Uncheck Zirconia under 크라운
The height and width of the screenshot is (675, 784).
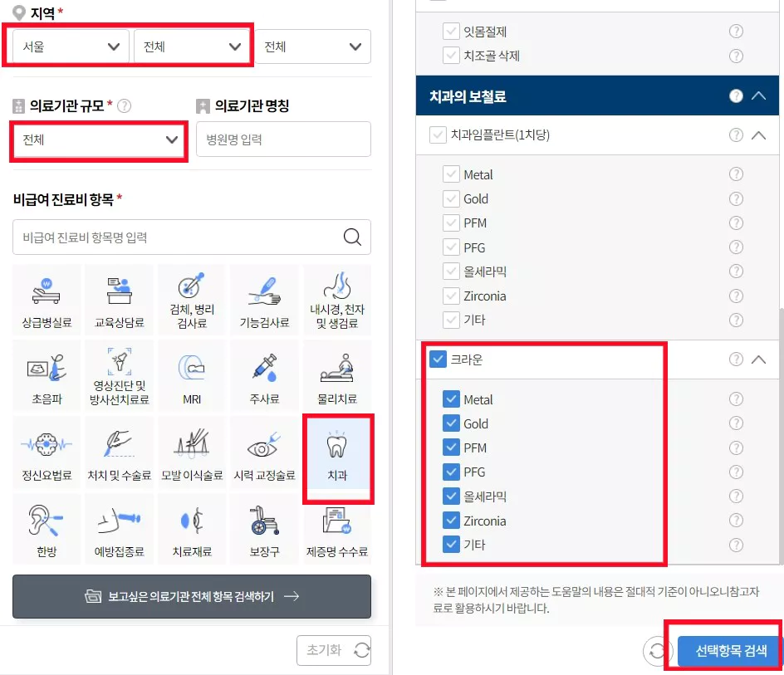[452, 521]
